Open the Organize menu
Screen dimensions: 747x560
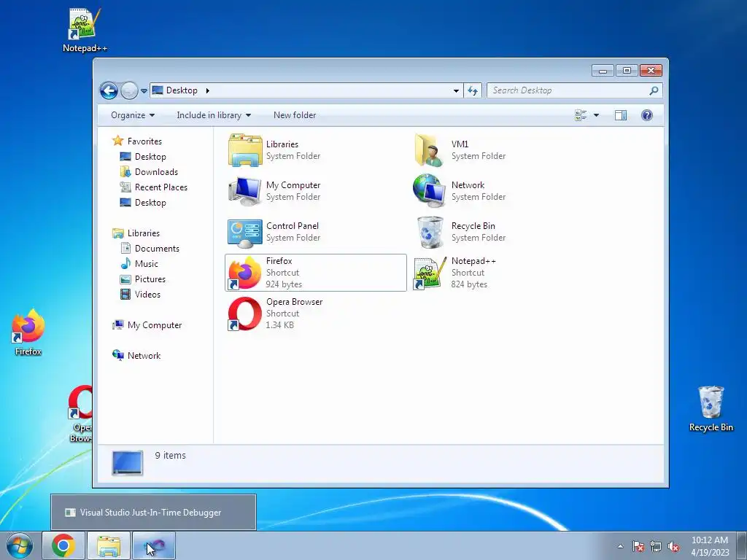(x=133, y=115)
